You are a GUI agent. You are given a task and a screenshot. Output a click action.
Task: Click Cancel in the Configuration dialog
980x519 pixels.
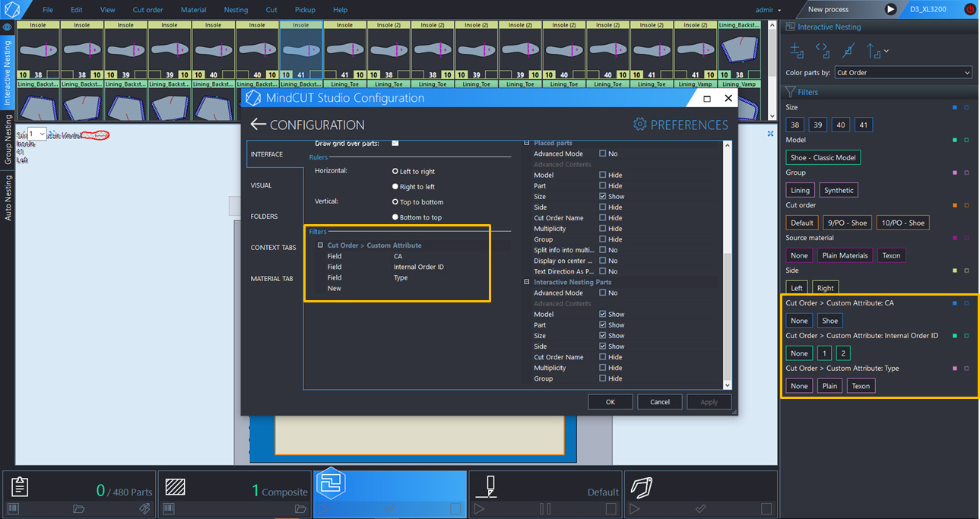[x=660, y=402]
